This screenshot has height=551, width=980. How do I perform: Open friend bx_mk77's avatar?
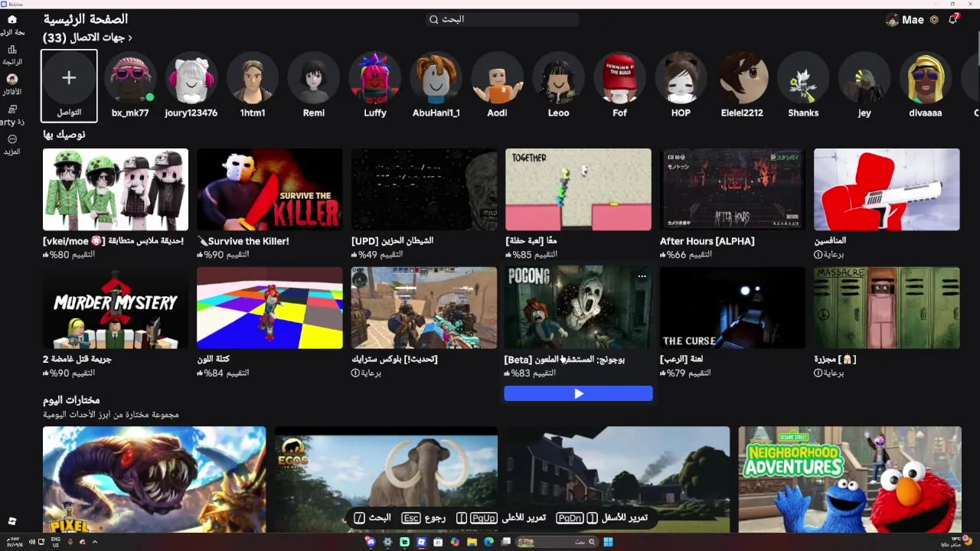pos(130,78)
